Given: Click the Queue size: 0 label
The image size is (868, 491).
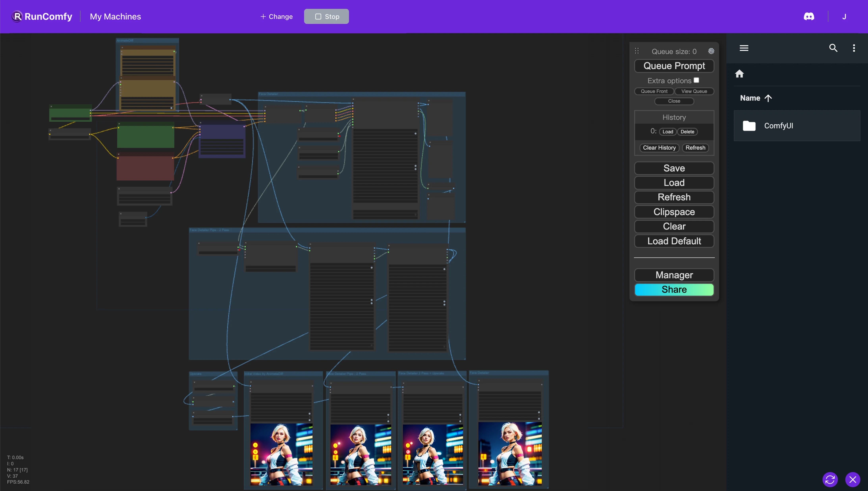Looking at the screenshot, I should click(674, 51).
